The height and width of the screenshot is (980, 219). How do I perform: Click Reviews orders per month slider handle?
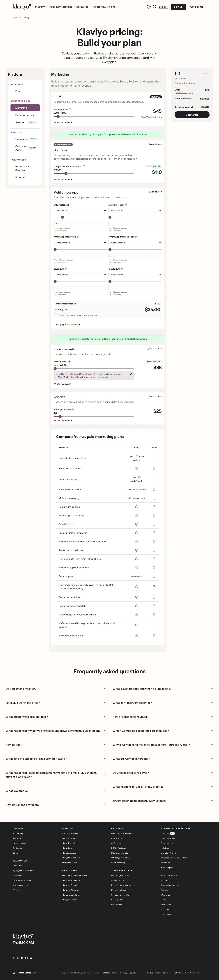(60, 417)
